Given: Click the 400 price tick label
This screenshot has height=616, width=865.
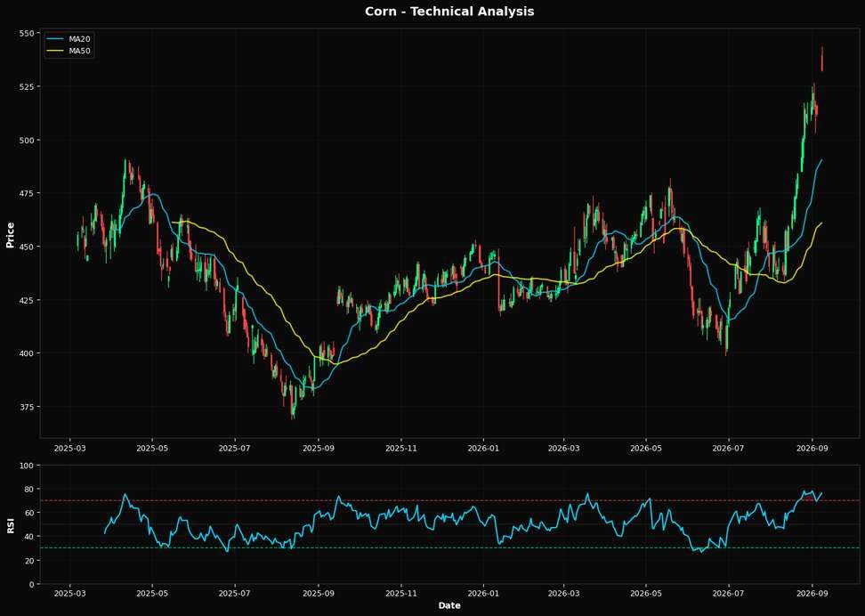Looking at the screenshot, I should [x=27, y=353].
